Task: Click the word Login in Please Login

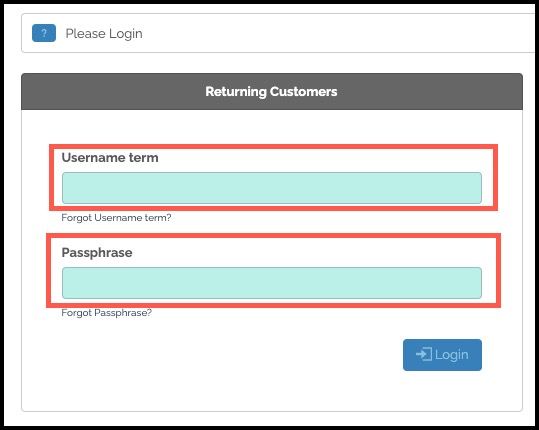Action: click(126, 34)
